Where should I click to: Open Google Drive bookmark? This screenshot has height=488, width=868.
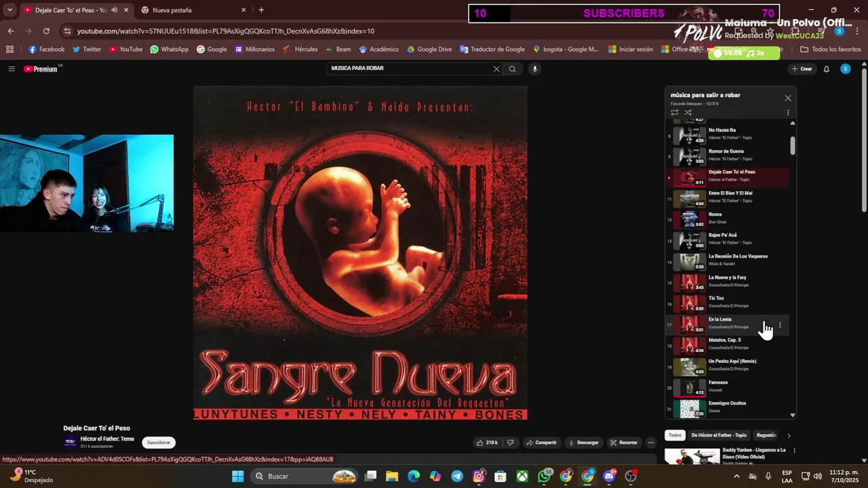pyautogui.click(x=429, y=49)
